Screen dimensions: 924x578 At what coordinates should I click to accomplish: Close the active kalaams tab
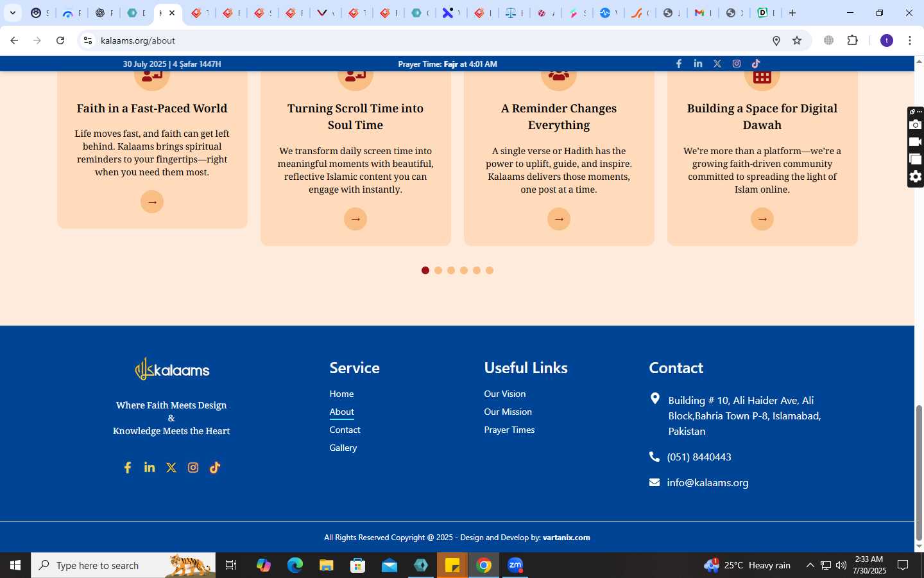point(172,13)
